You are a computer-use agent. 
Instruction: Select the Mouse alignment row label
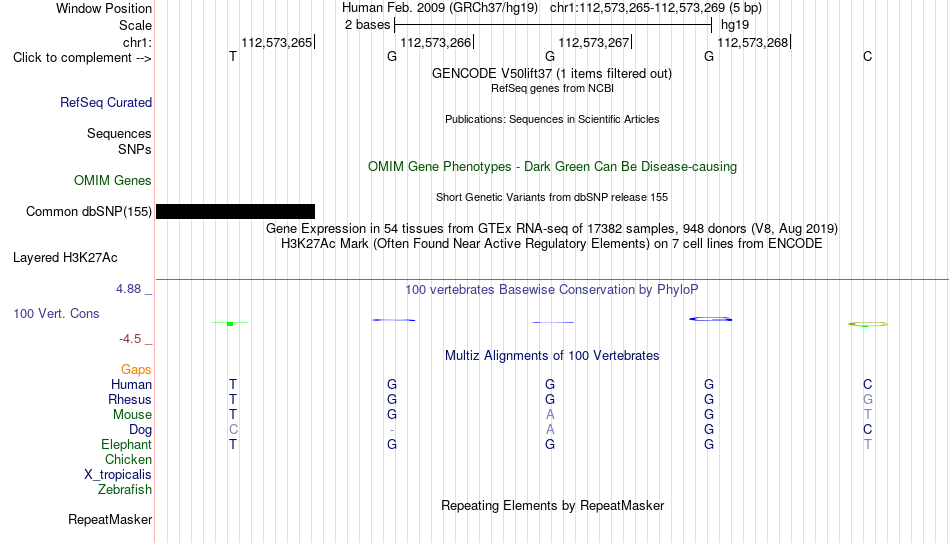tap(132, 415)
